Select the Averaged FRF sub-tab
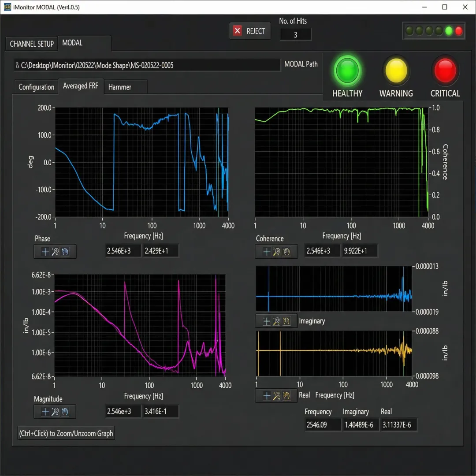Image resolution: width=476 pixels, height=476 pixels. click(81, 86)
